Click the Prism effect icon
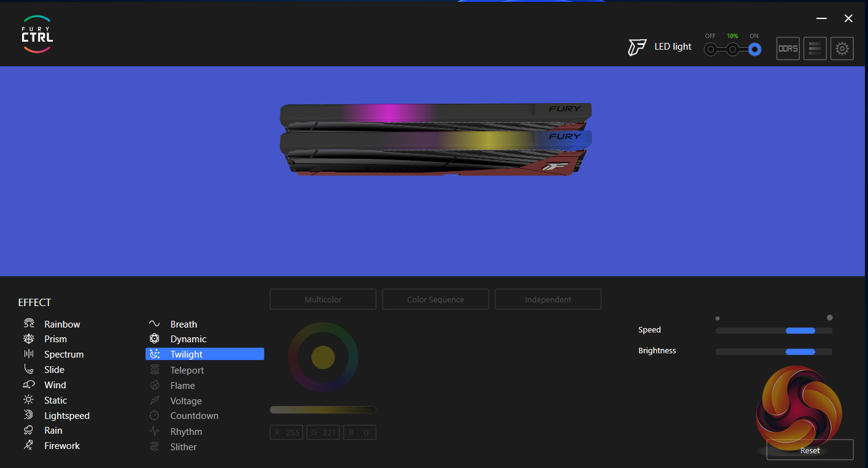 [29, 339]
